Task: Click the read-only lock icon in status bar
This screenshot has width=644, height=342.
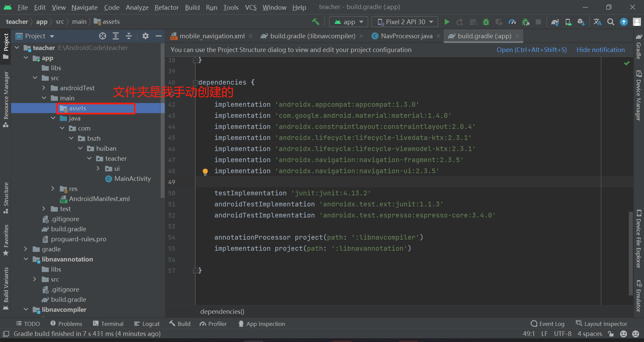Action: click(x=611, y=334)
